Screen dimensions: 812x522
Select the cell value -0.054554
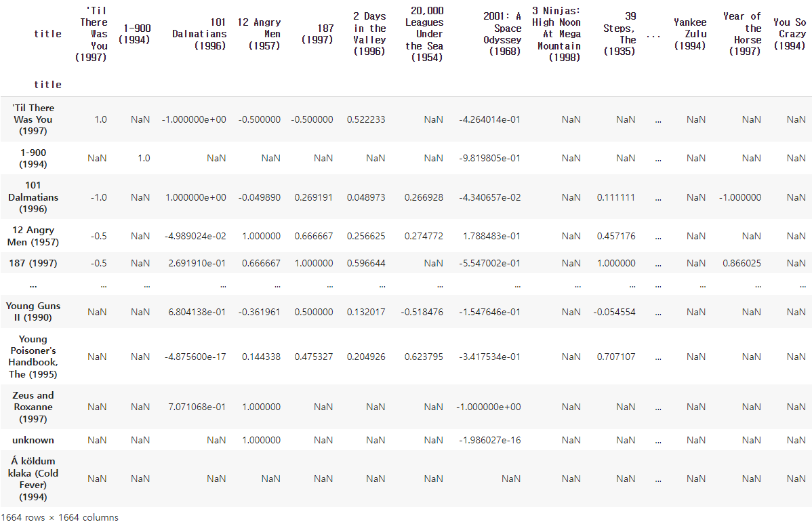coord(614,313)
